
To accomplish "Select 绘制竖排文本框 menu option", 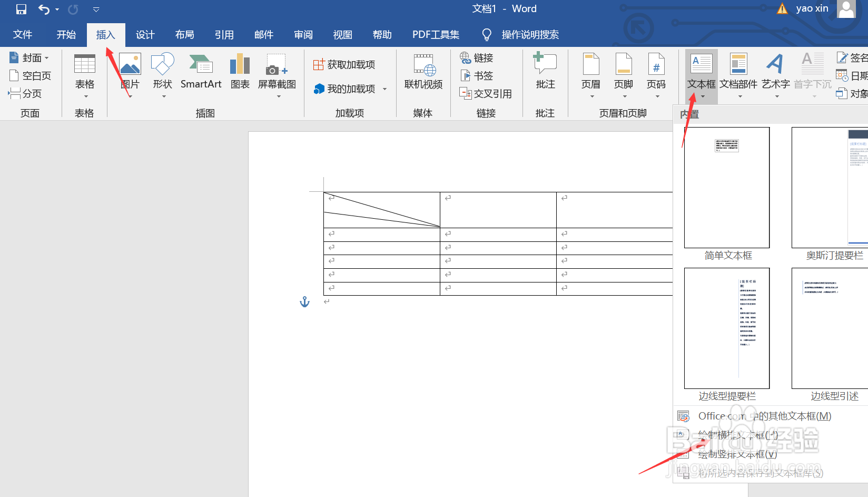I will tap(734, 454).
